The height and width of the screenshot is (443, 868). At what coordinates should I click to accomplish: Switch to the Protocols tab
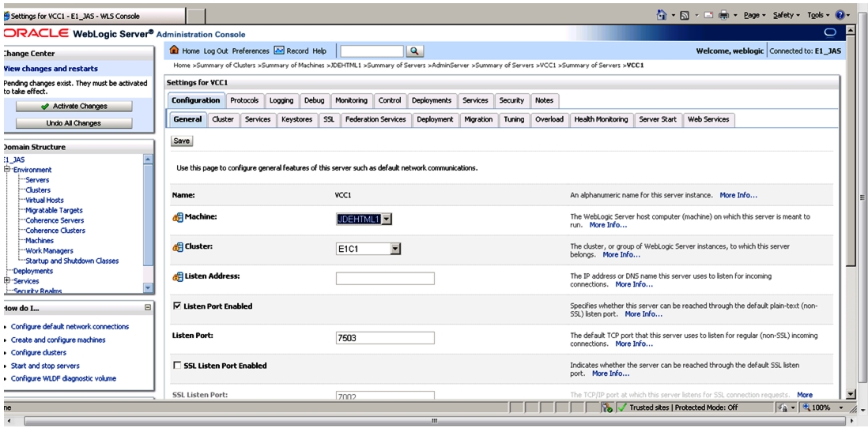[x=244, y=100]
